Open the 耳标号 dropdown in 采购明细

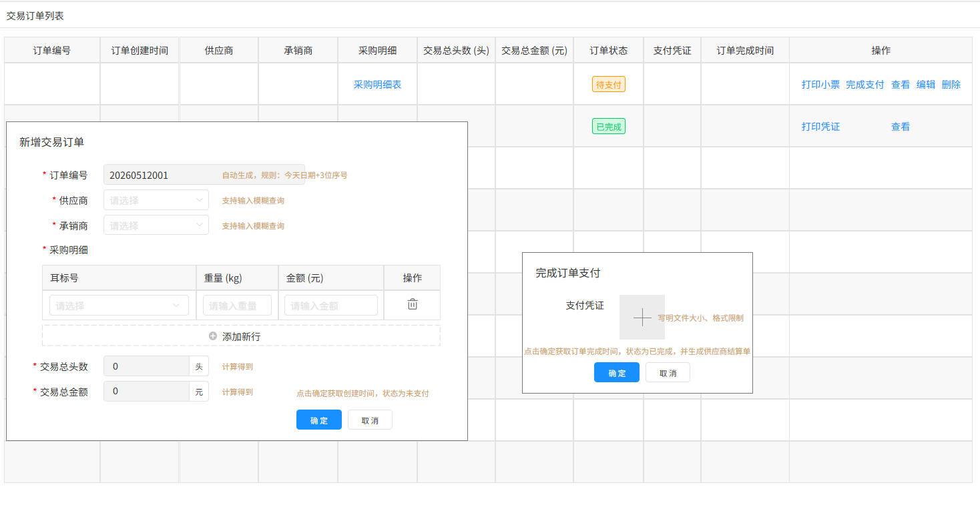coord(119,306)
